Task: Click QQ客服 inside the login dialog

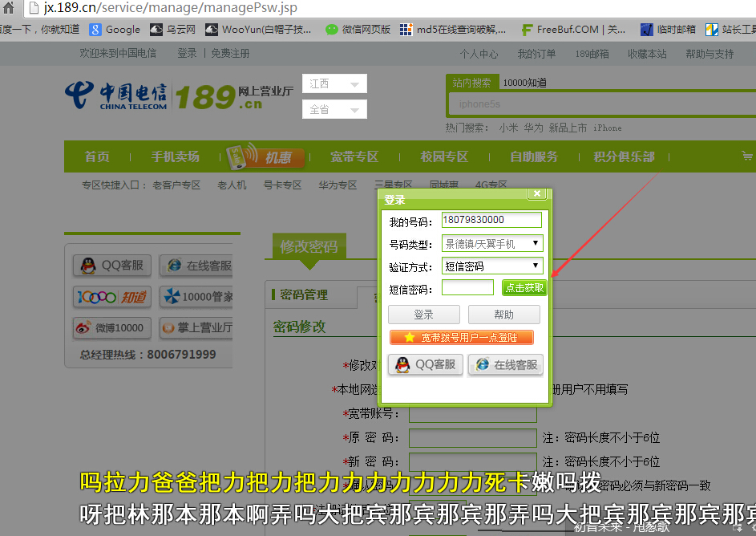Action: (425, 365)
